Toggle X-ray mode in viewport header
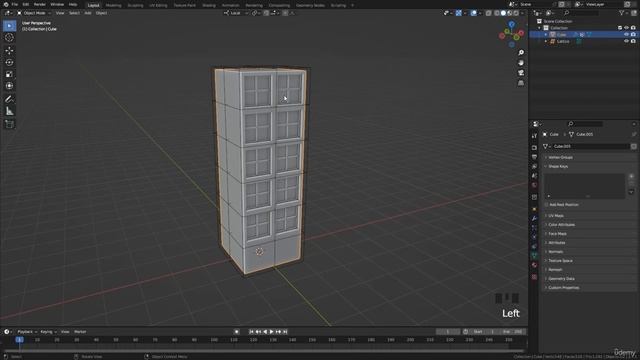640x360 pixels. point(489,13)
